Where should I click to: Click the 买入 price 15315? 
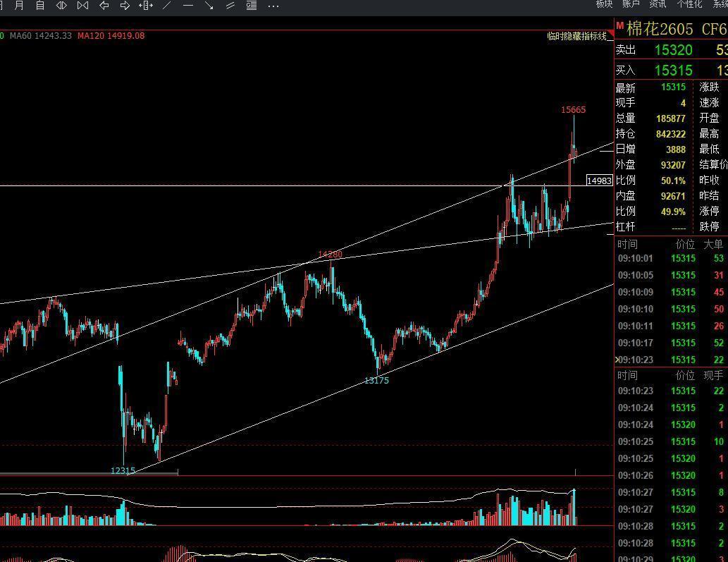pyautogui.click(x=673, y=70)
